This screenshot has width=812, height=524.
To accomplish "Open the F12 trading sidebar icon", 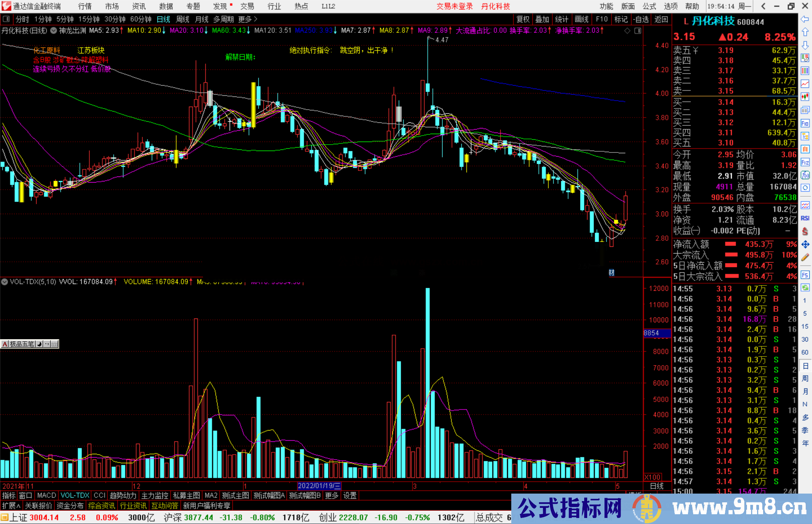I will [x=805, y=162].
